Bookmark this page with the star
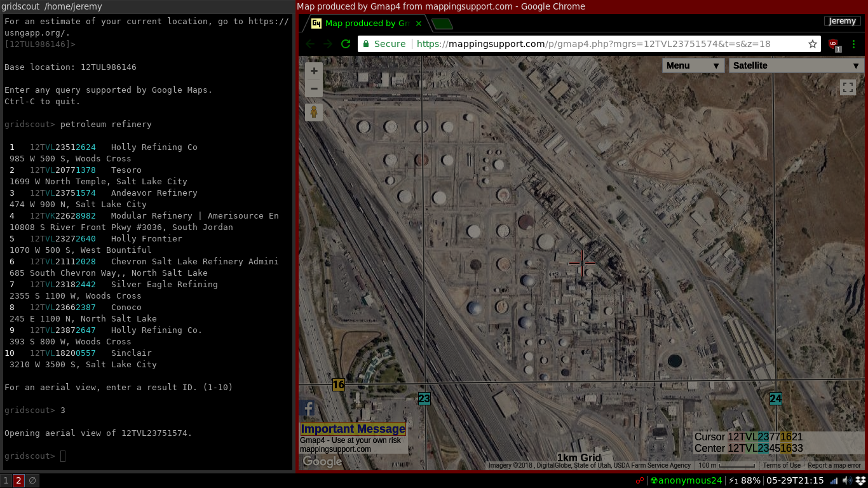 [x=812, y=44]
